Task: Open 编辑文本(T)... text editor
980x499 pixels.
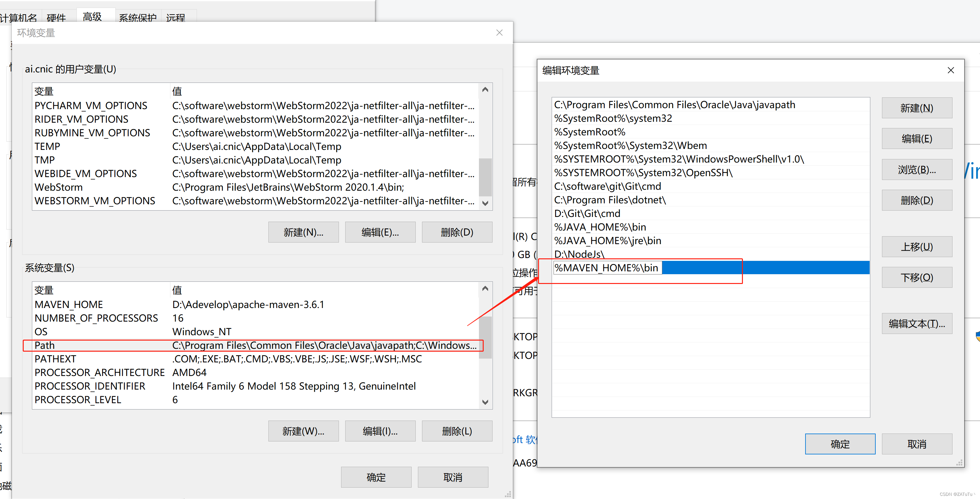Action: 916,323
